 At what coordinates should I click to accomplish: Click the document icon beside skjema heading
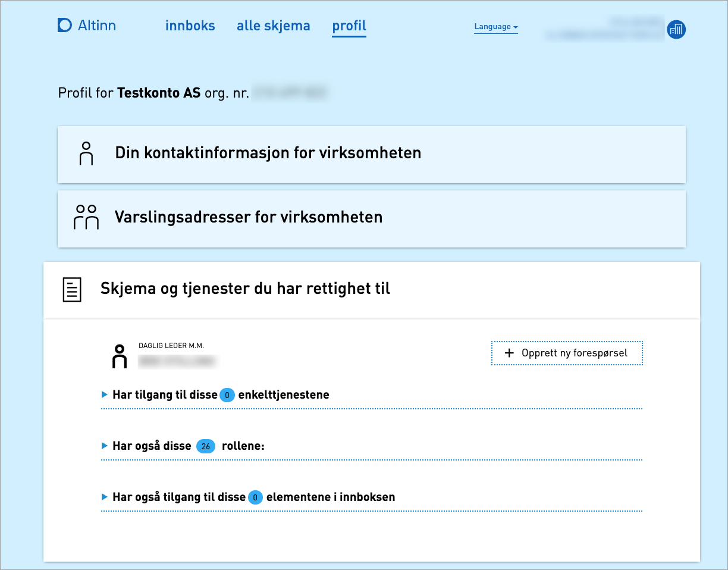click(71, 289)
